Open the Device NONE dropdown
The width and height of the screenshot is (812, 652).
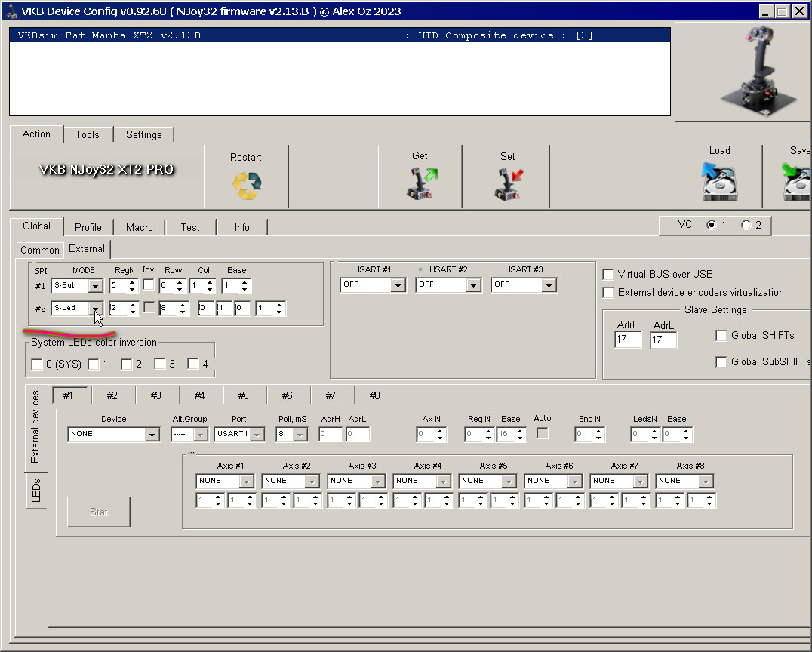[152, 435]
